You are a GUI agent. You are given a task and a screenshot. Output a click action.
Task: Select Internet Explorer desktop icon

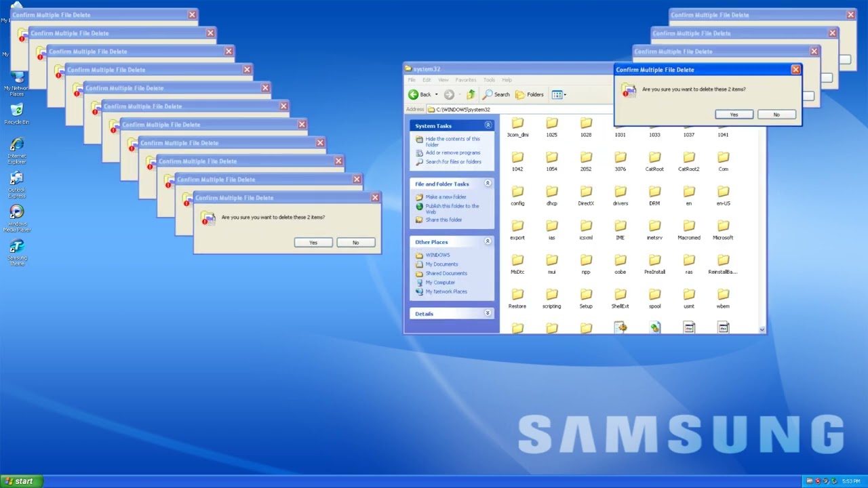[x=17, y=150]
